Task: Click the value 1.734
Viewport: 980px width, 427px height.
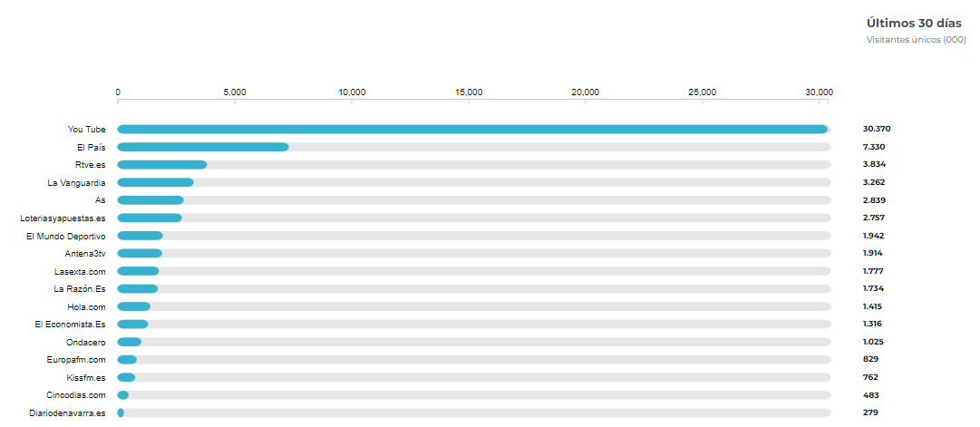Action: [x=873, y=289]
